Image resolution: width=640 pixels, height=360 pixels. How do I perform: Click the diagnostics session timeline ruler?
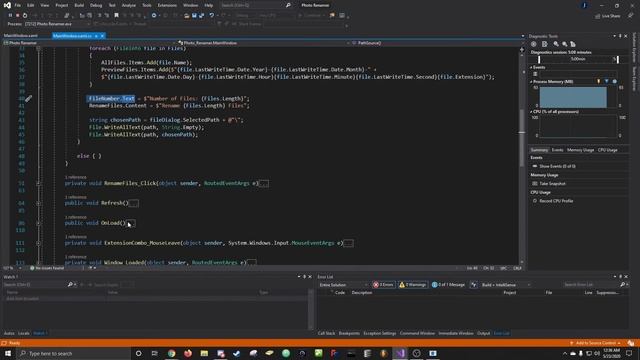coord(578,60)
